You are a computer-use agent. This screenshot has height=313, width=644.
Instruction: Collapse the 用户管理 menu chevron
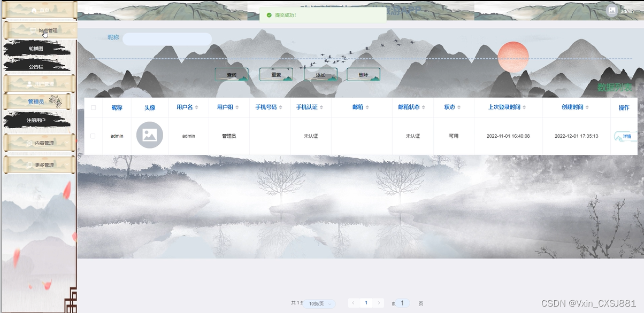point(68,84)
